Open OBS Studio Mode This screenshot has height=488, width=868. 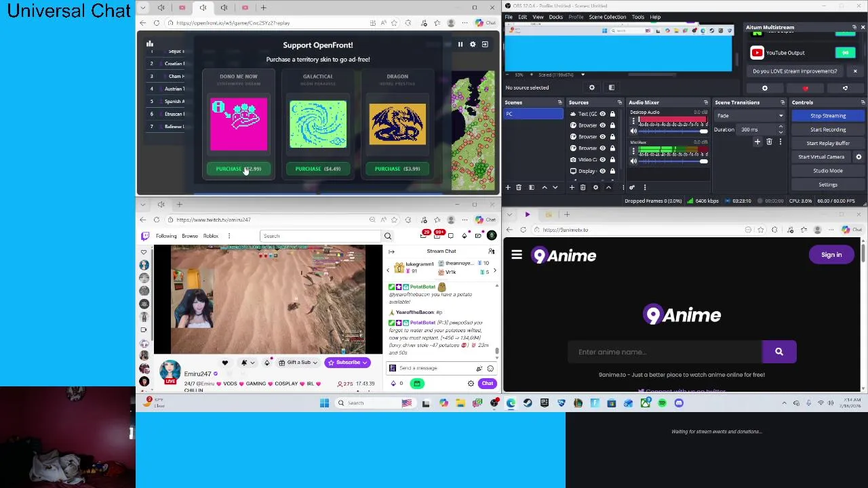click(828, 171)
